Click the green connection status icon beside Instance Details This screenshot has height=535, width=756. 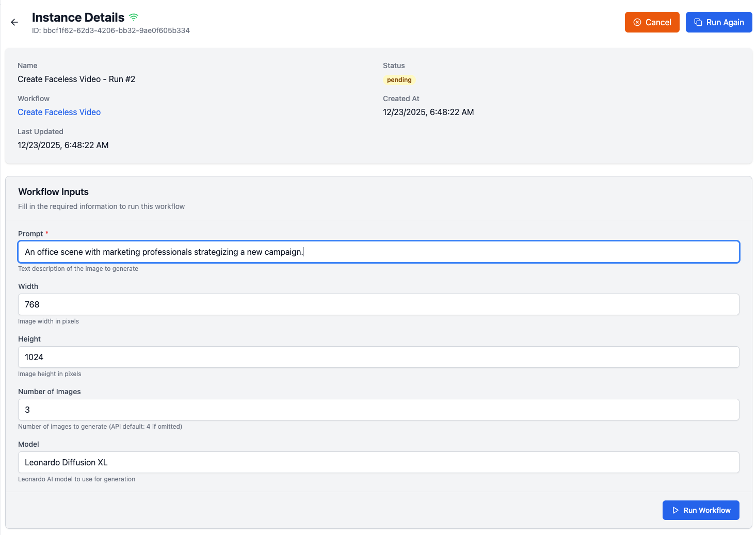click(x=133, y=17)
